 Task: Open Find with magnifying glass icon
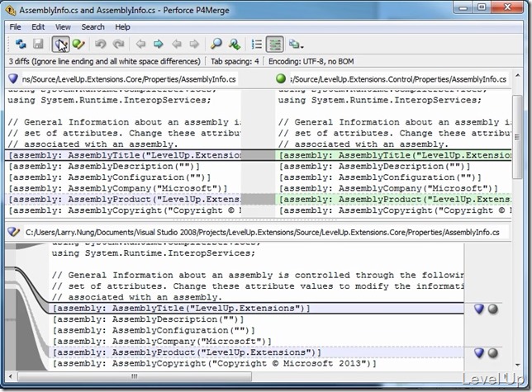216,44
